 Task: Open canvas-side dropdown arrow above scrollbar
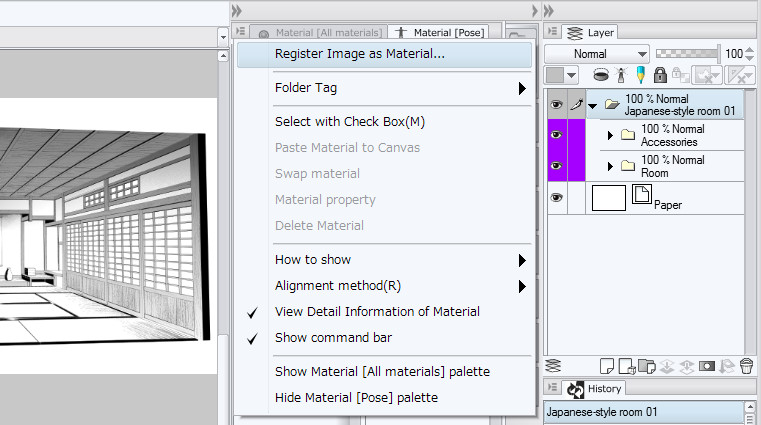coord(223,37)
